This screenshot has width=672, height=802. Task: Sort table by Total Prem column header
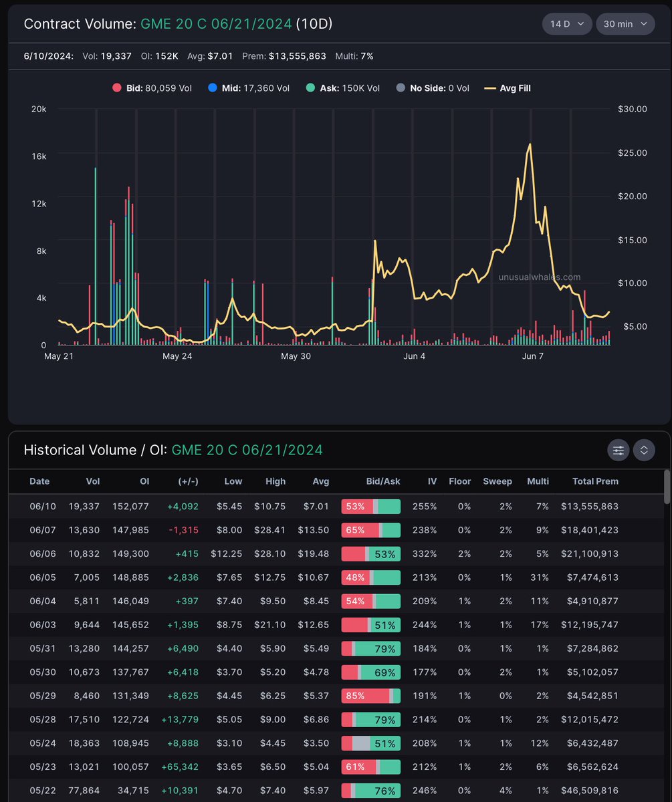595,481
